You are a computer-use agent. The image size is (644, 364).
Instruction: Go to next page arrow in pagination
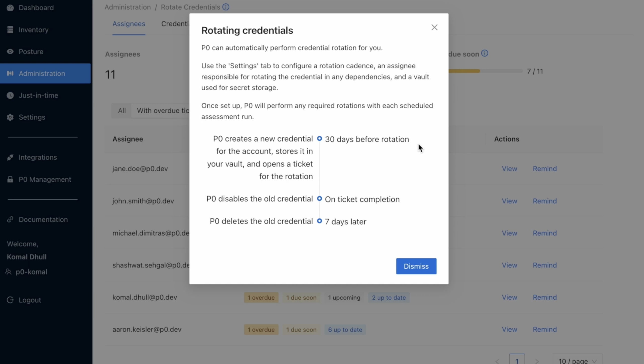pyautogui.click(x=537, y=361)
